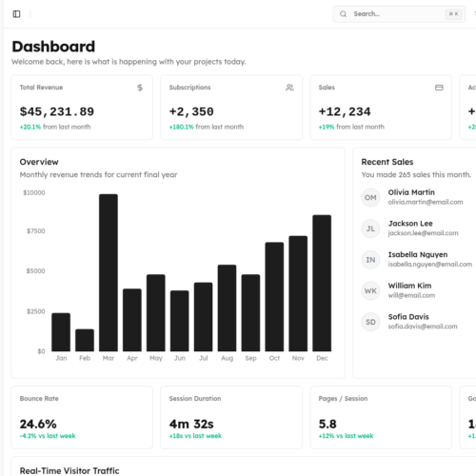Click the May bar in the chart
This screenshot has width=476, height=476.
point(156,313)
